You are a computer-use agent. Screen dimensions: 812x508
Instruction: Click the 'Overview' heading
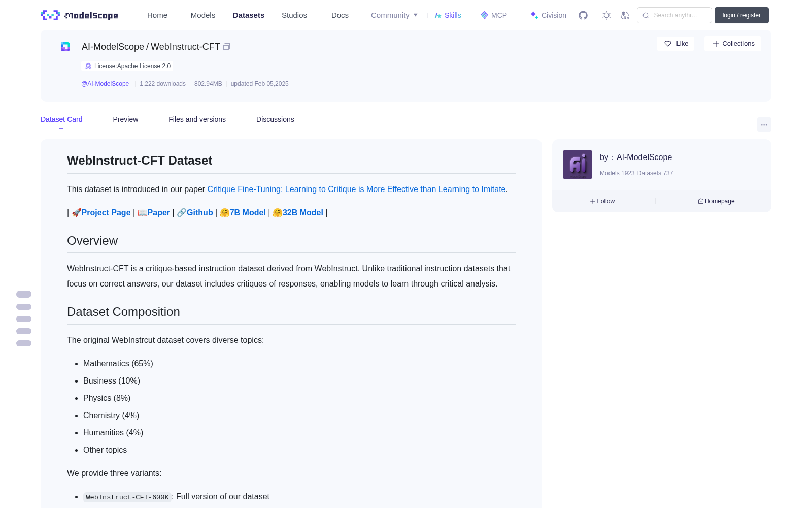point(92,241)
